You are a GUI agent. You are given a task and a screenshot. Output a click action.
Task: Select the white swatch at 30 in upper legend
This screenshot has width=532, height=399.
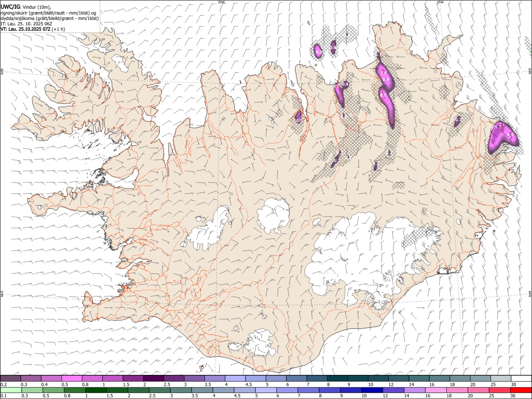pyautogui.click(x=521, y=379)
